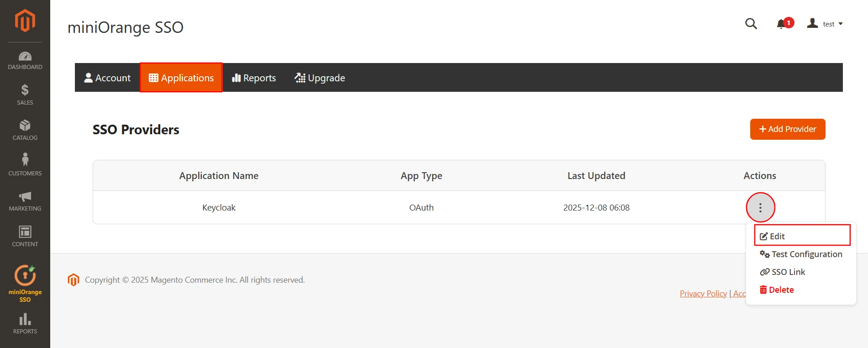Click the Application Name column header

pos(219,176)
